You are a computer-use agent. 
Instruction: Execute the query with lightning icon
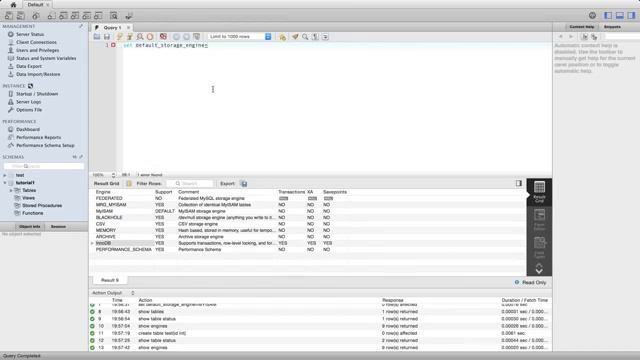(x=120, y=37)
